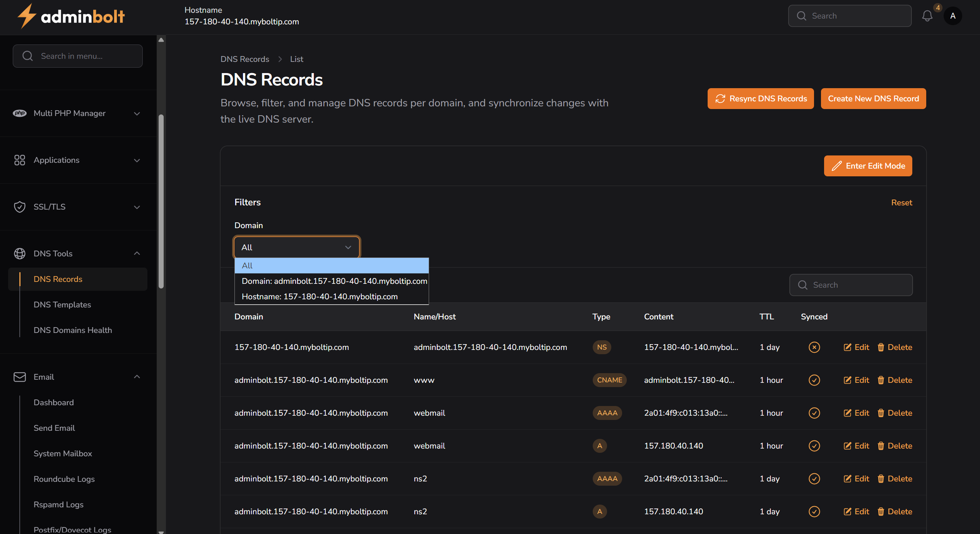Open DNS Domains Health page
The height and width of the screenshot is (534, 980).
pos(73,330)
